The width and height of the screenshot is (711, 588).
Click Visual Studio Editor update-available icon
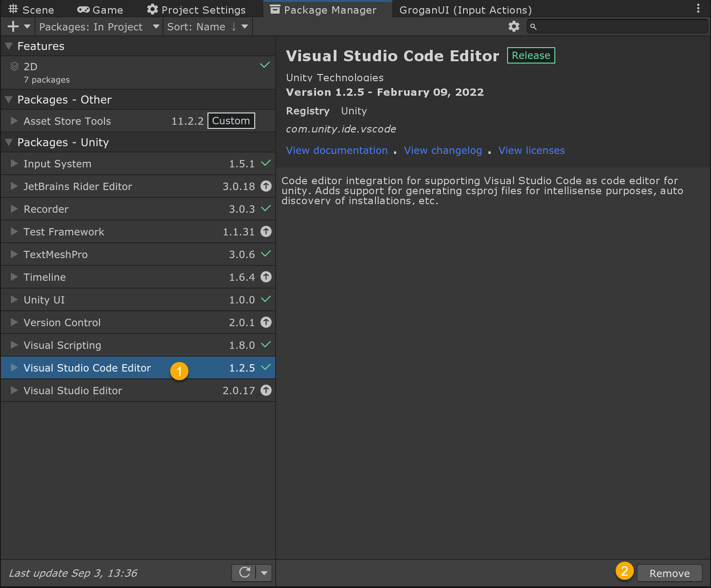(x=266, y=390)
